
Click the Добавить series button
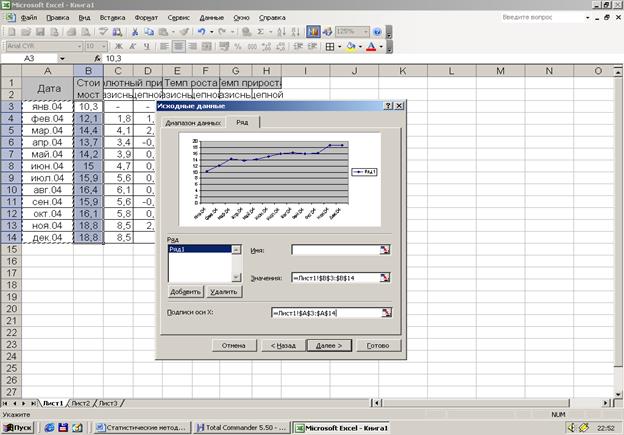click(x=184, y=291)
